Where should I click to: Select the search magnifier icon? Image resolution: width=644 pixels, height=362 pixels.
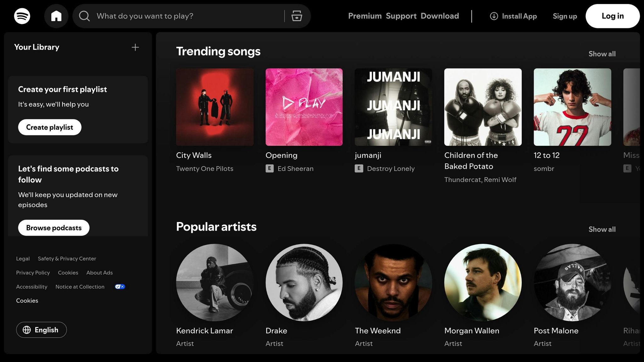(84, 16)
